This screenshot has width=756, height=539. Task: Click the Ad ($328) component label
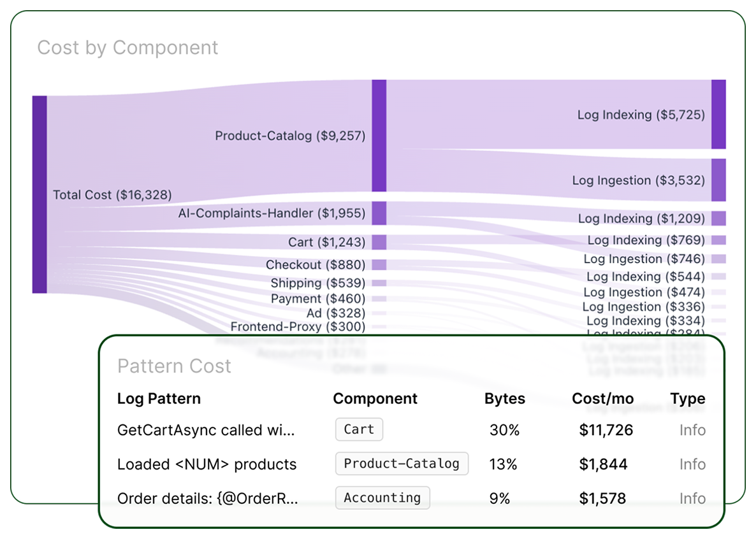pyautogui.click(x=335, y=313)
